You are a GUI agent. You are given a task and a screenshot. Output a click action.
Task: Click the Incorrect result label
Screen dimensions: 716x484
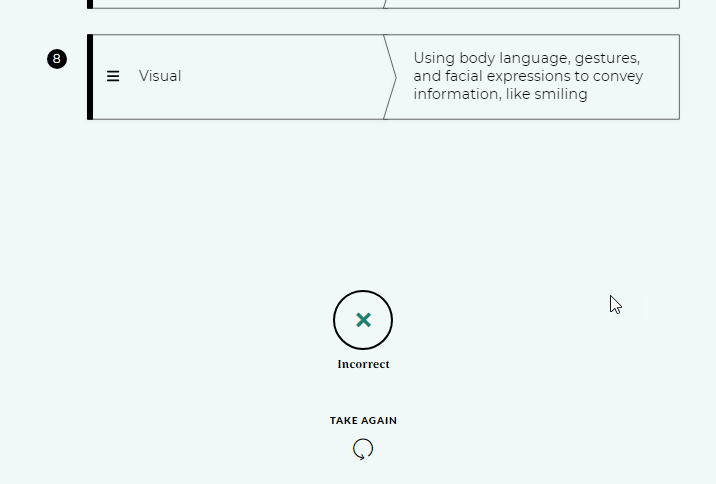[363, 364]
